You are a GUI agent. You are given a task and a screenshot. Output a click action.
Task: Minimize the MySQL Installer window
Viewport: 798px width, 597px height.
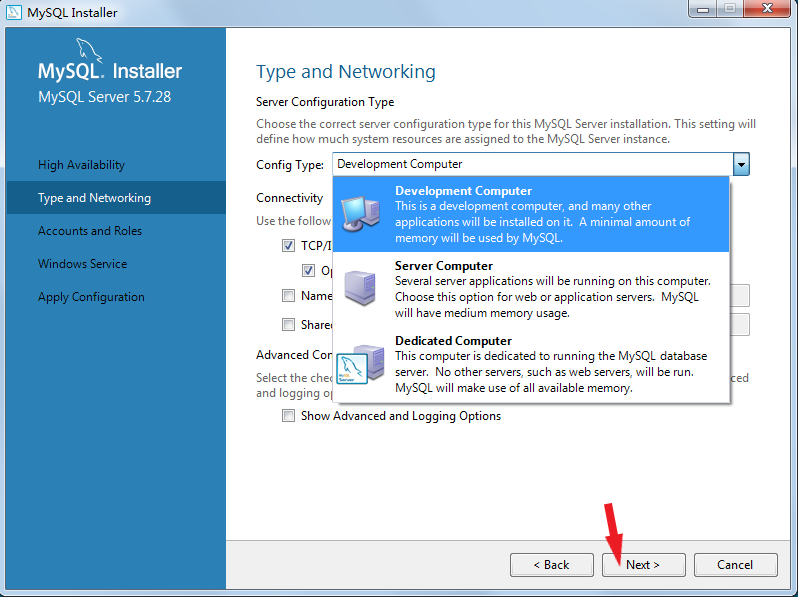pyautogui.click(x=703, y=9)
